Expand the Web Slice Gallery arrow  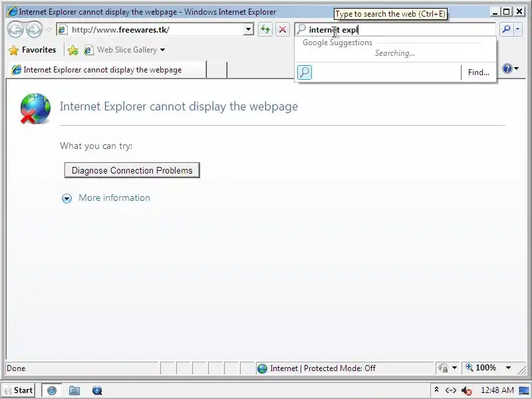coord(162,50)
